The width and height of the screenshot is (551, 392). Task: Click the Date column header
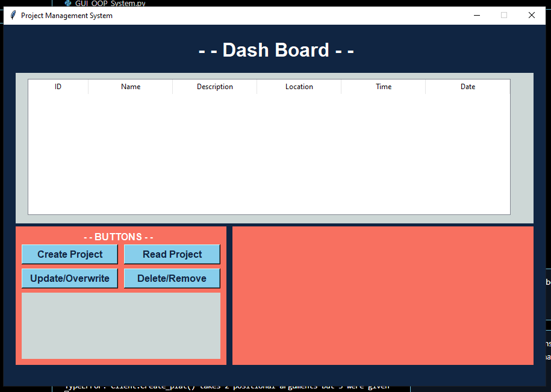coord(468,87)
